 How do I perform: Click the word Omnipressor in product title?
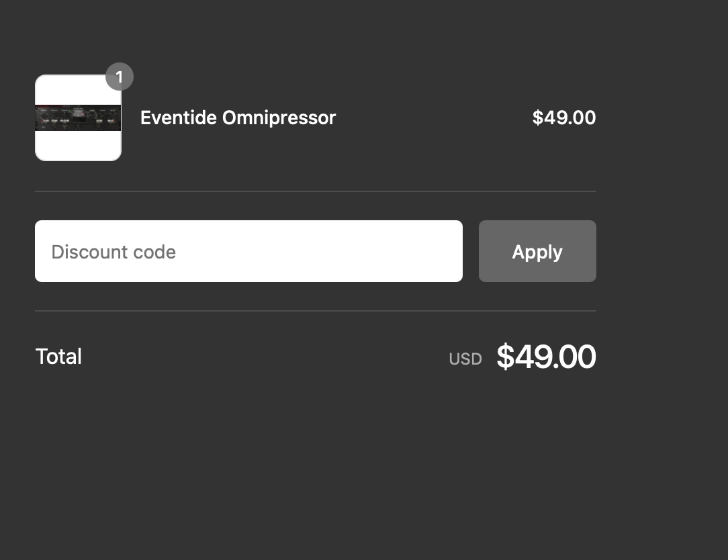coord(279,118)
